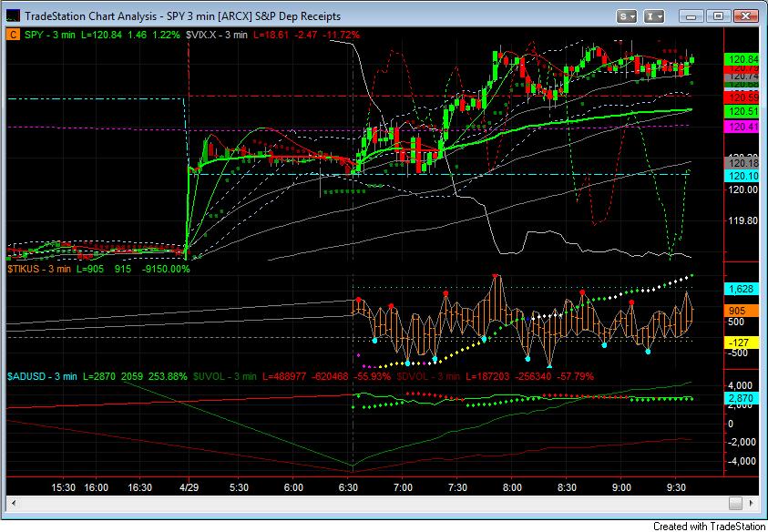Viewport: 768px width, 532px height.
Task: Click the red 120.59 price marker
Action: click(741, 98)
